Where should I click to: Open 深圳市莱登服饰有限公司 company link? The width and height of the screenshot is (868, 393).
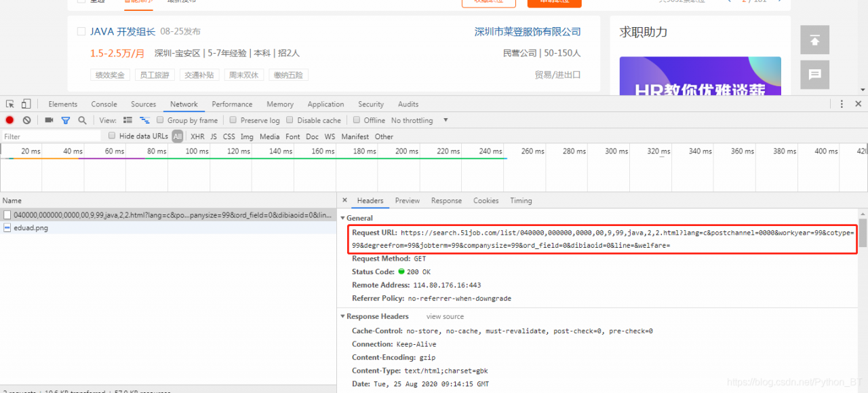[528, 32]
